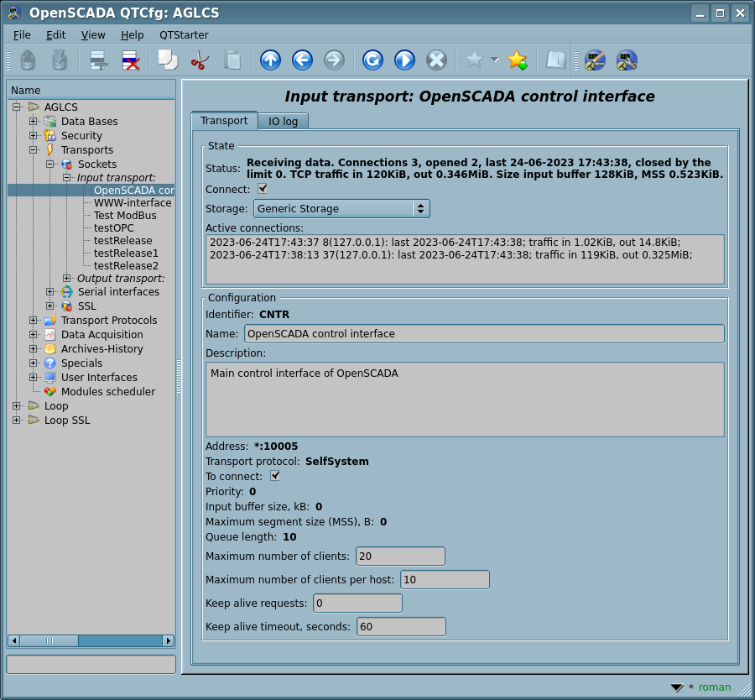Open the File menu

(x=22, y=35)
